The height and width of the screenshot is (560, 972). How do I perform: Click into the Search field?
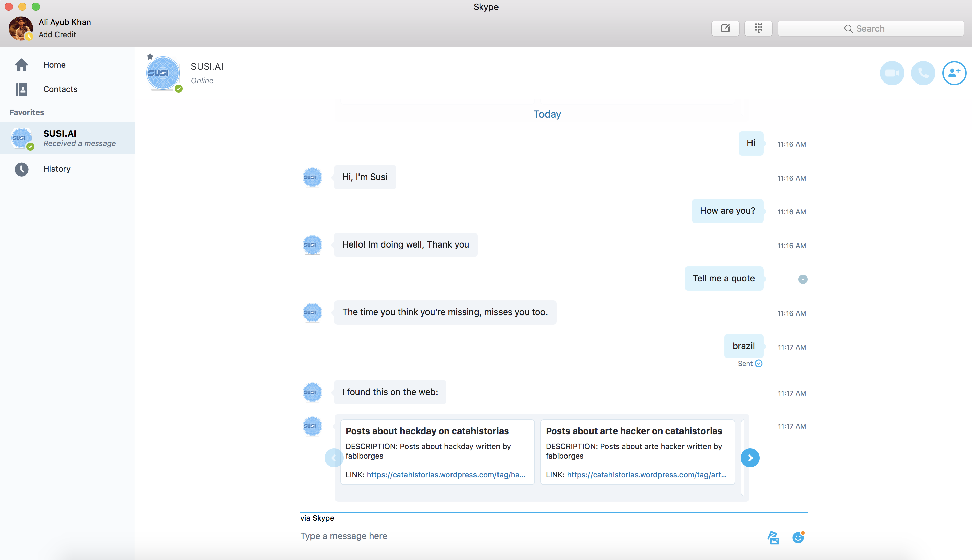(870, 28)
